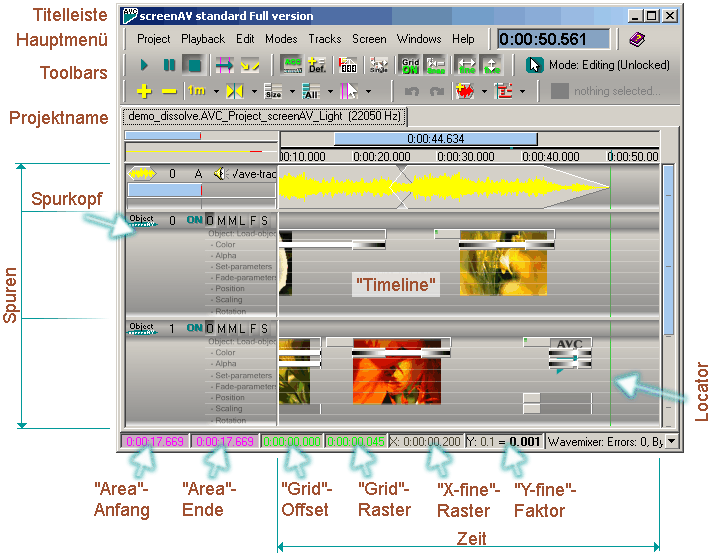Image resolution: width=712 pixels, height=559 pixels.
Task: Click the 1m zoom preset icon
Action: click(197, 91)
